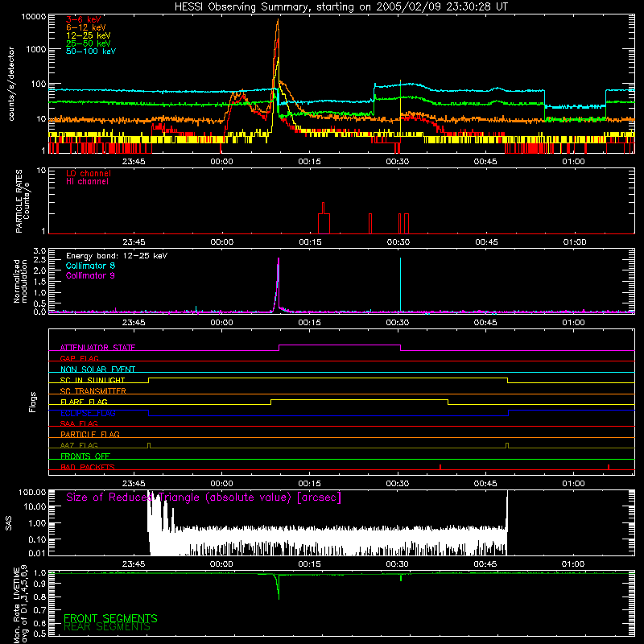Screen dimensions: 644x644
Task: Click the 00:30 tick under modulation plot
Action: click(x=397, y=323)
